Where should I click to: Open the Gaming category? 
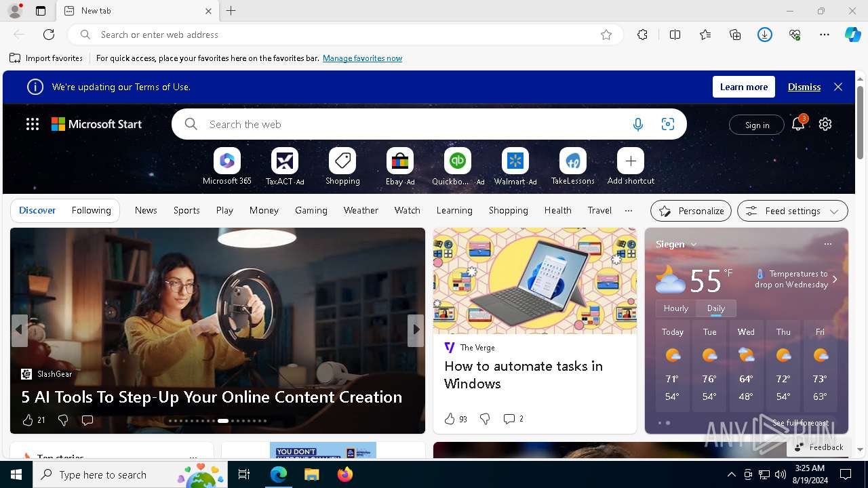pyautogui.click(x=311, y=211)
